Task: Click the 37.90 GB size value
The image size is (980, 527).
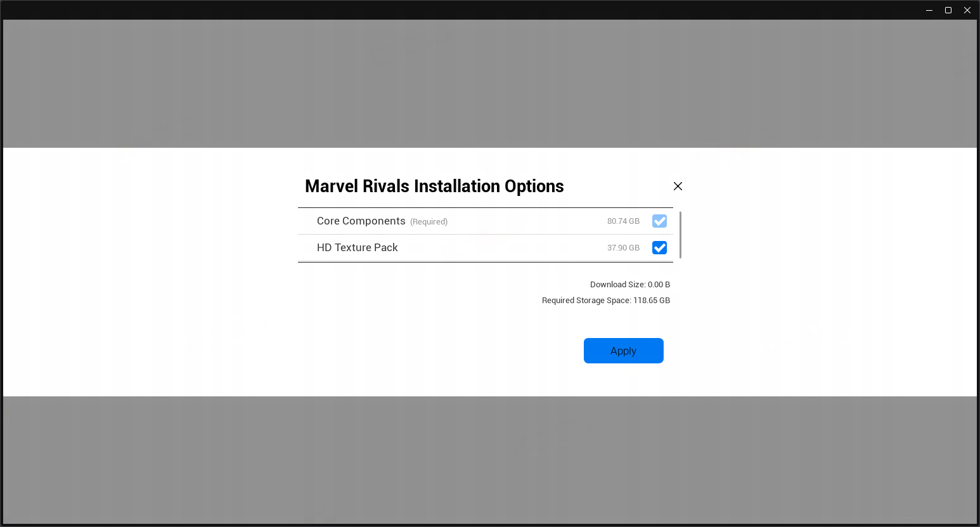Action: tap(623, 248)
